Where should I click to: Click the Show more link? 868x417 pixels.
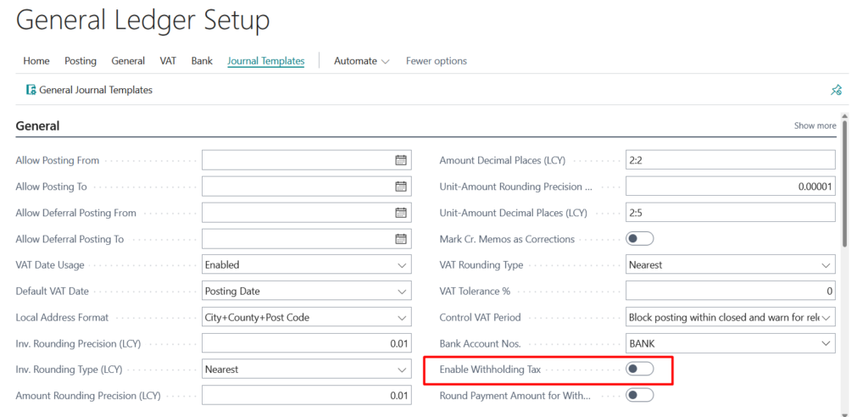815,125
